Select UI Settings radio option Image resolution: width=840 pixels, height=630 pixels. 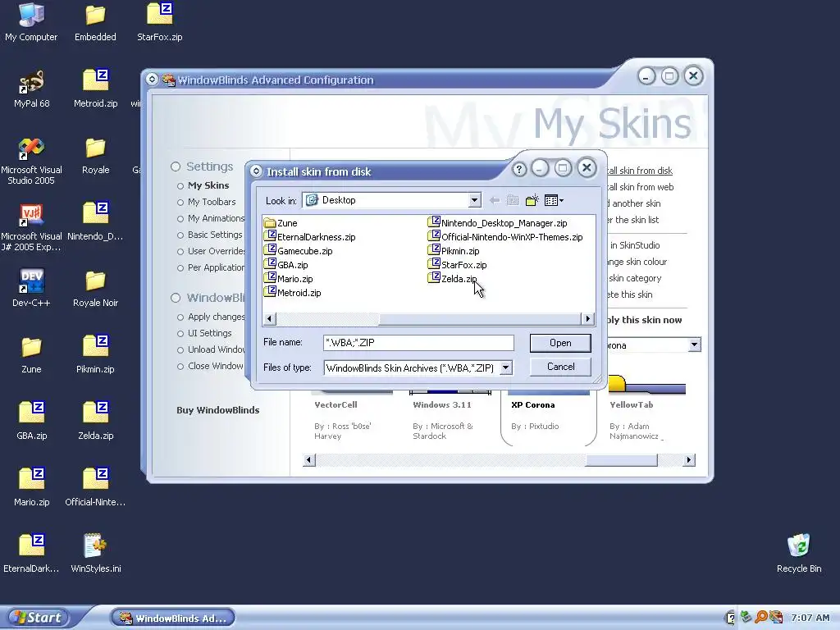tap(204, 333)
